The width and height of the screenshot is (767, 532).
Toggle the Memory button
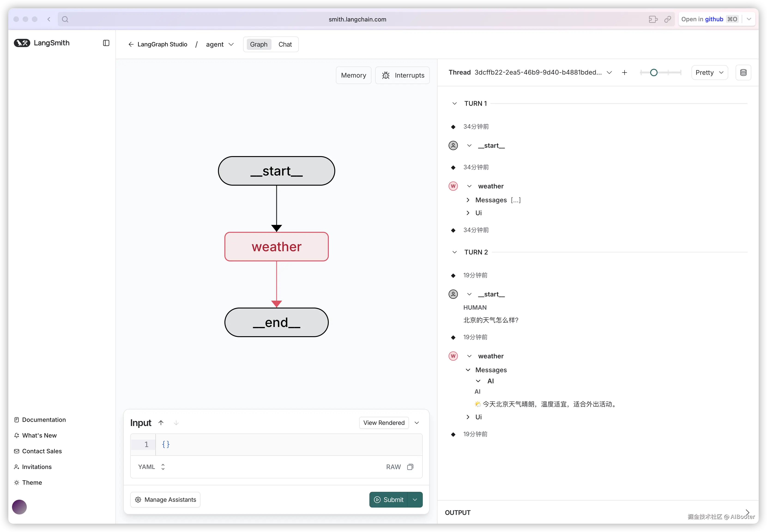[x=353, y=75]
